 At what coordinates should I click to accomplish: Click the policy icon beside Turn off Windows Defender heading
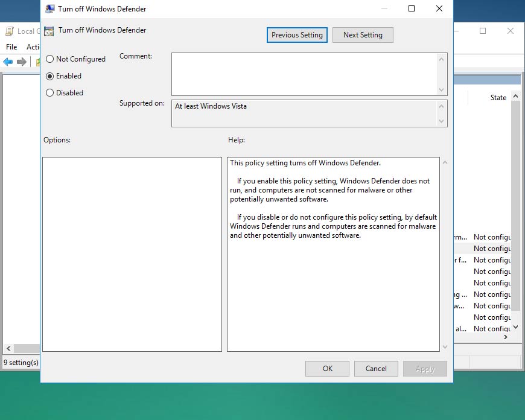click(49, 30)
